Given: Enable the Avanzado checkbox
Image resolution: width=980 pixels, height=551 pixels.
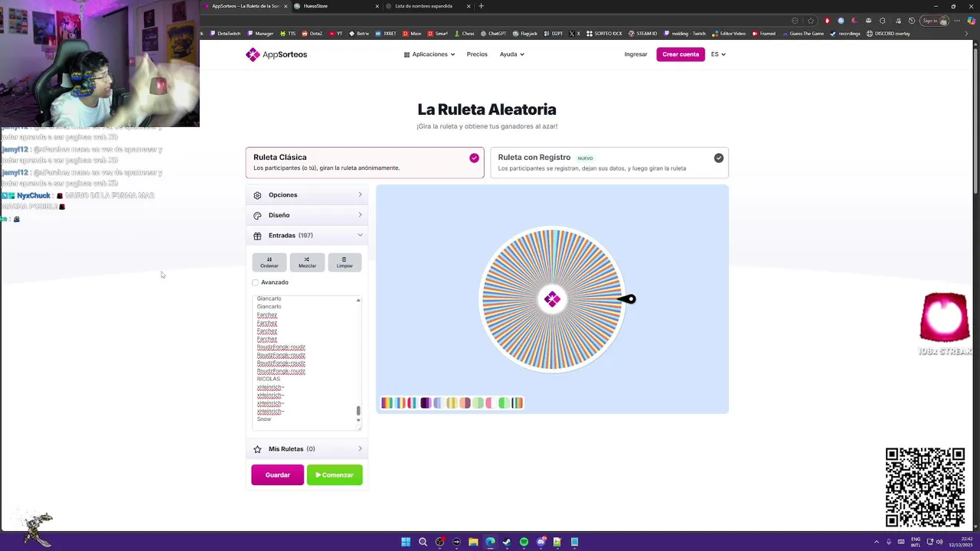Looking at the screenshot, I should [x=256, y=282].
